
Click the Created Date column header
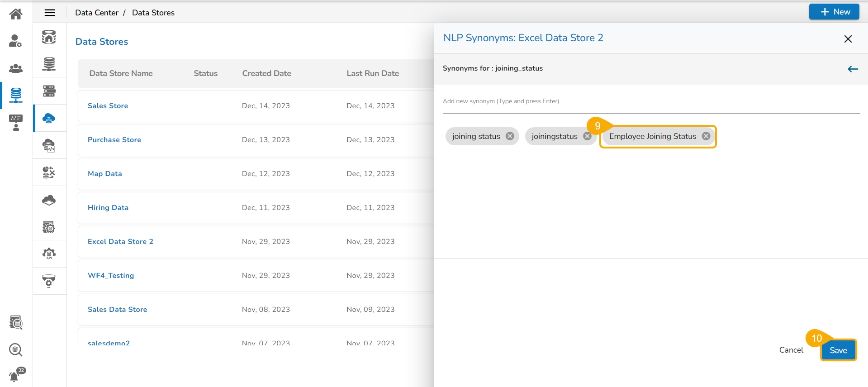pos(267,73)
